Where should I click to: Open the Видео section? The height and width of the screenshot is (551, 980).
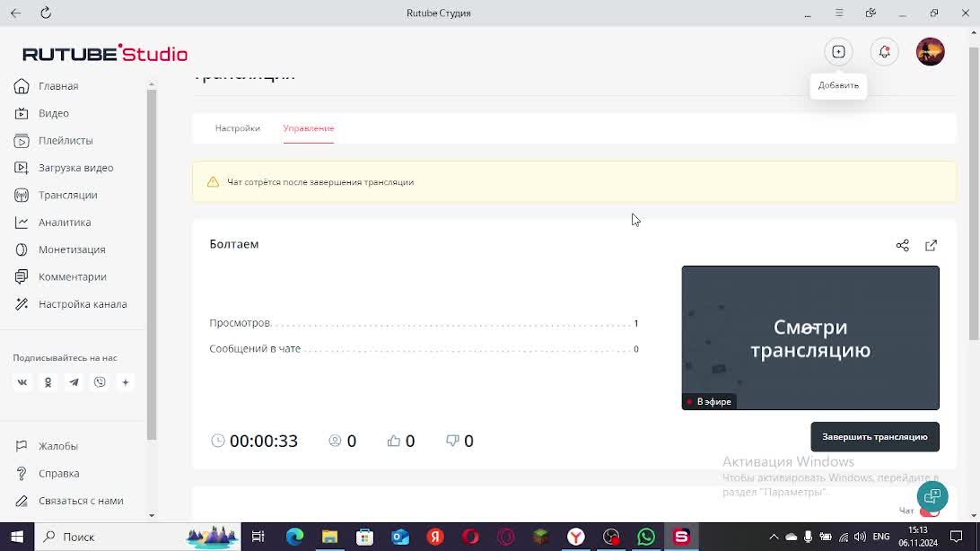pos(54,113)
